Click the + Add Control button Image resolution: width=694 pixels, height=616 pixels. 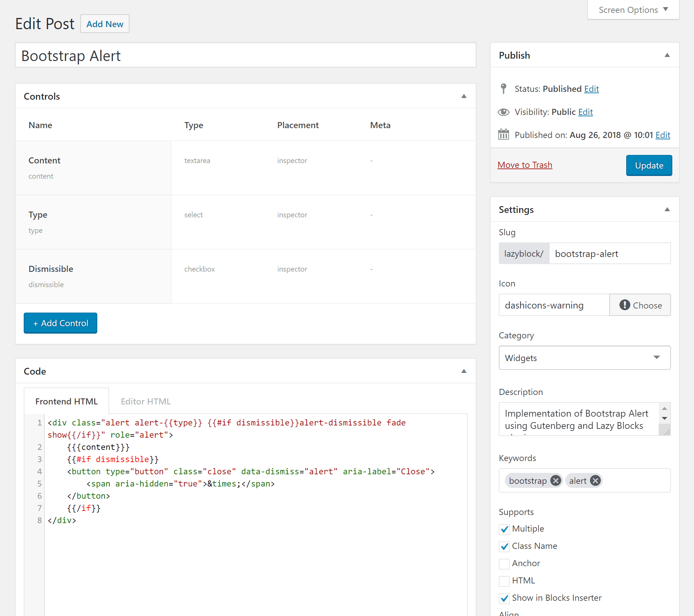tap(60, 323)
